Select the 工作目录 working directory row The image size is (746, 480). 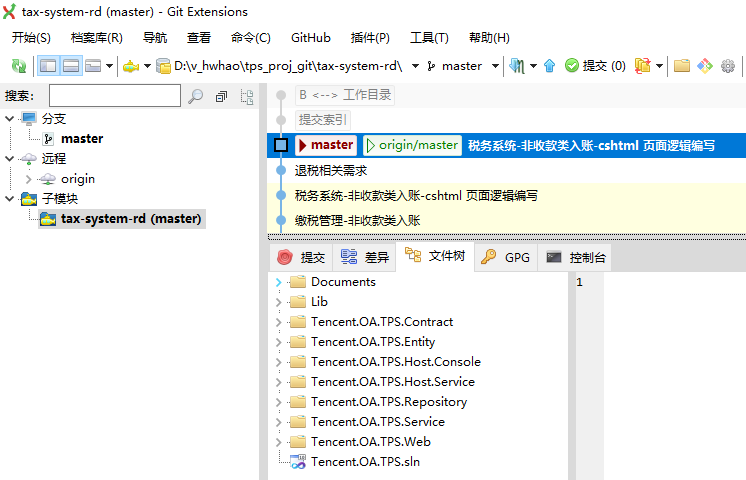pyautogui.click(x=345, y=95)
